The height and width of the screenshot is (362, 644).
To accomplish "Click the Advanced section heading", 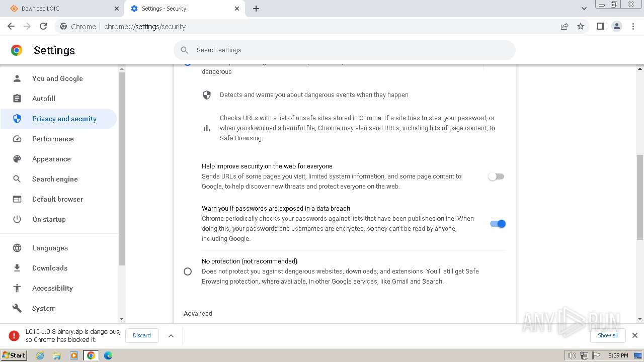I will tap(198, 313).
